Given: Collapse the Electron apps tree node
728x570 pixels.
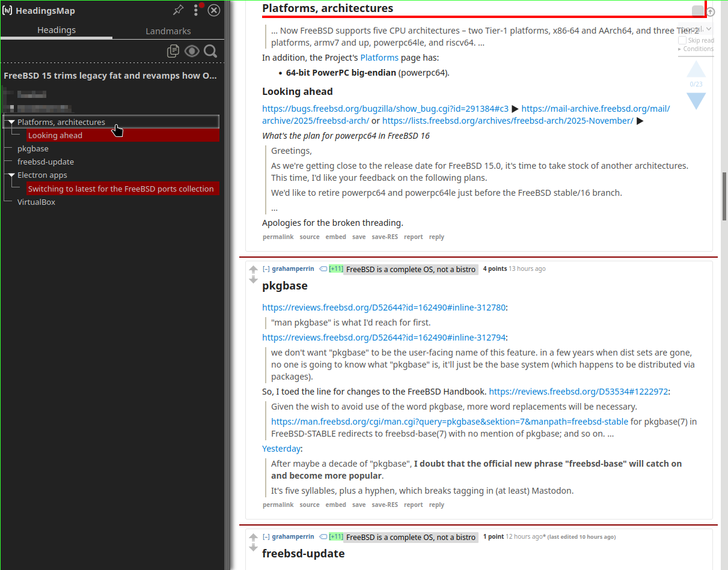Looking at the screenshot, I should pyautogui.click(x=11, y=175).
